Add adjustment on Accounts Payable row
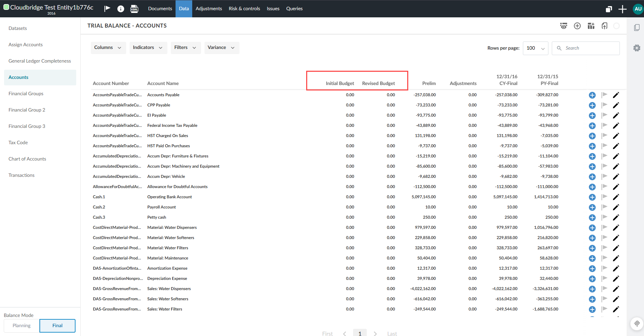644x336 pixels. point(592,95)
